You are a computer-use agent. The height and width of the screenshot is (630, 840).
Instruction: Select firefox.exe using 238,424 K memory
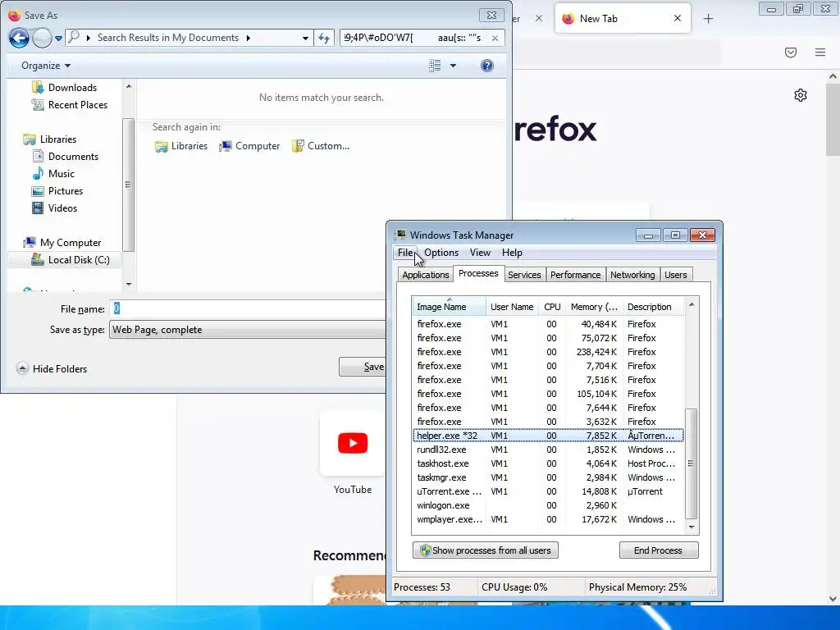pyautogui.click(x=548, y=352)
